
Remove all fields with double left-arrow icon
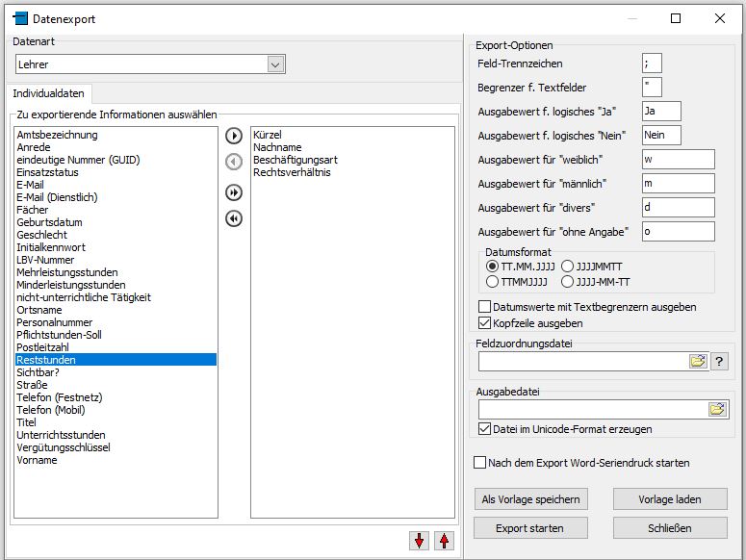pos(234,218)
